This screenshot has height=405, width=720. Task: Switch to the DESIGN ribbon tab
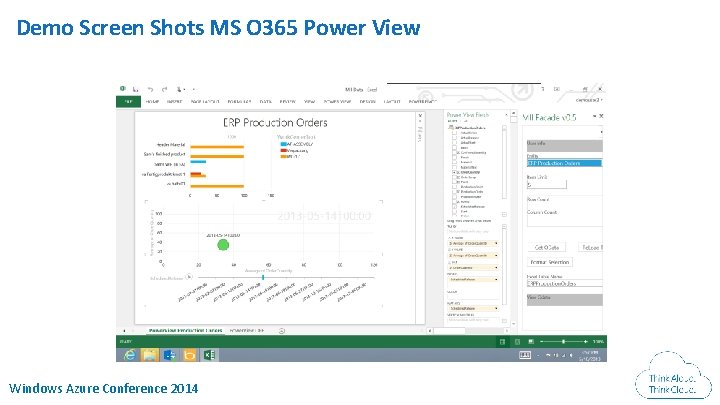click(x=367, y=101)
